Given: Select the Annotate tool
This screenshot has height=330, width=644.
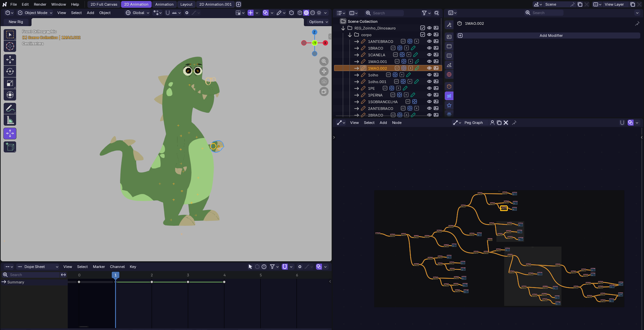Looking at the screenshot, I should click(x=10, y=108).
